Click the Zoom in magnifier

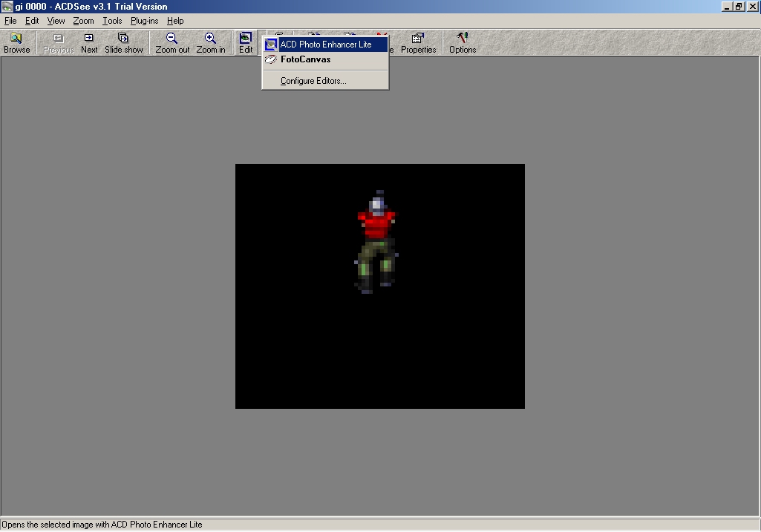pyautogui.click(x=211, y=43)
